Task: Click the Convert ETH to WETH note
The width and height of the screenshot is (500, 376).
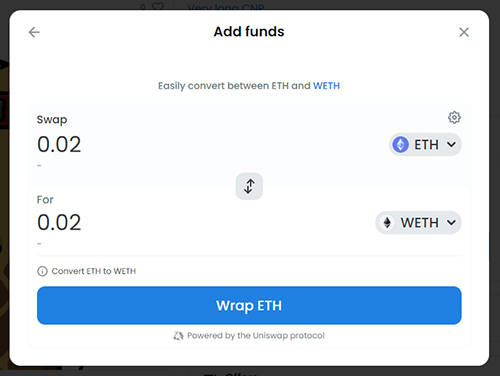Action: 94,271
